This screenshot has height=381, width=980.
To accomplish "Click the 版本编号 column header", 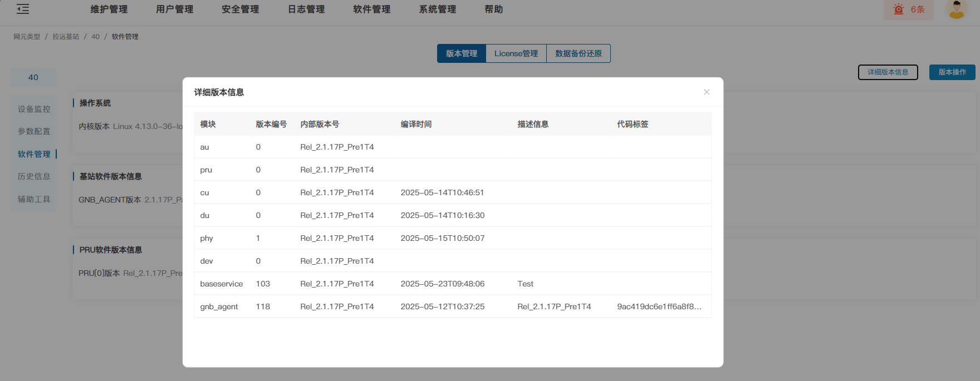I will pyautogui.click(x=271, y=124).
